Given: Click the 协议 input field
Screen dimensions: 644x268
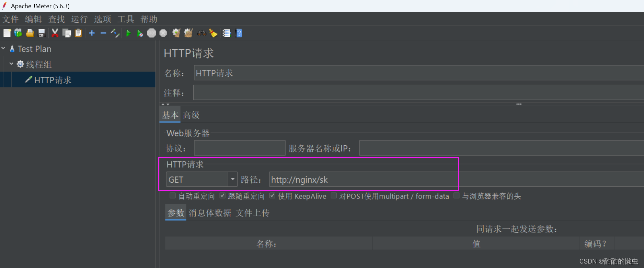Looking at the screenshot, I should point(240,148).
